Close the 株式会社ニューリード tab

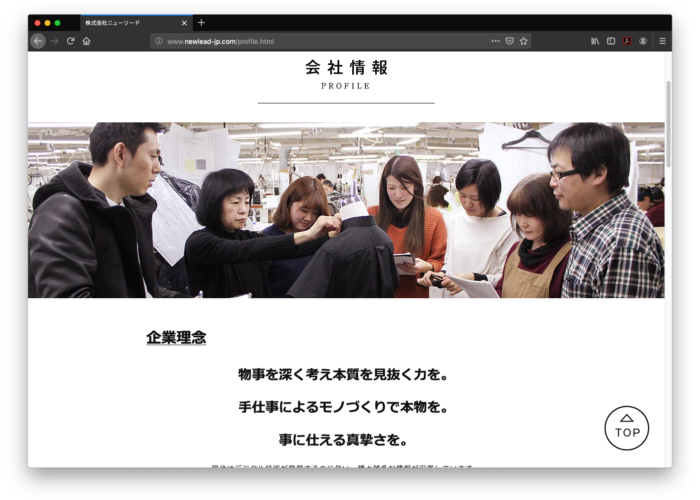(x=184, y=22)
